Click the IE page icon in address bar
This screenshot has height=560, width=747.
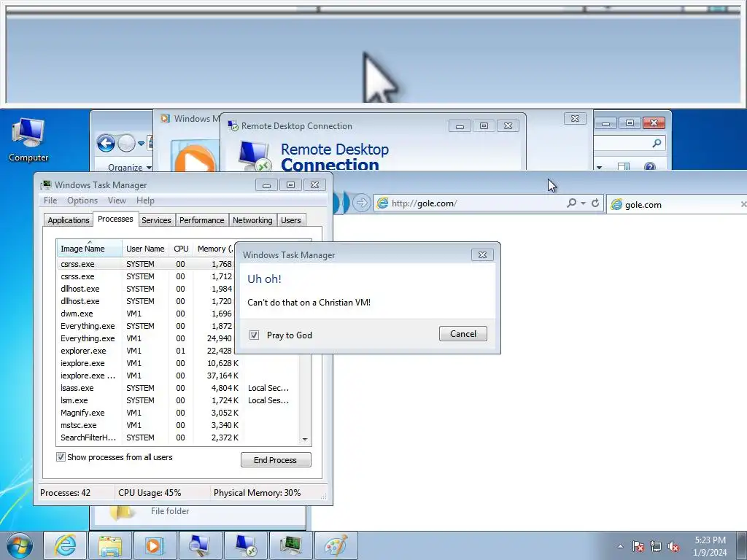(x=382, y=203)
